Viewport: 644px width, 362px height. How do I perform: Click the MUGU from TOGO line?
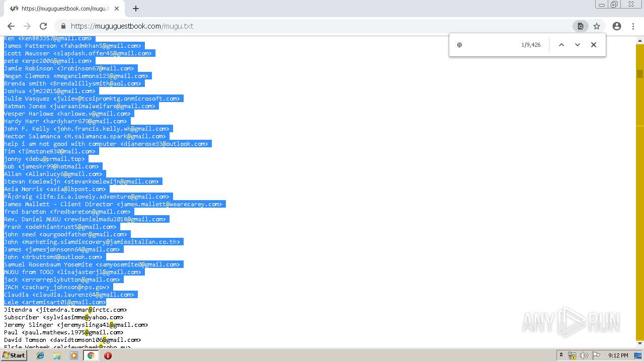point(72,272)
